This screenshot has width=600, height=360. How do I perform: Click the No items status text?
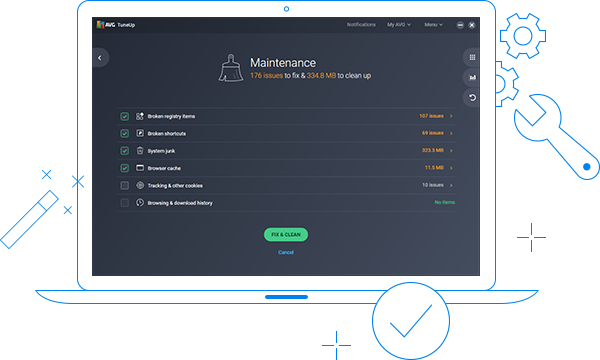click(445, 202)
